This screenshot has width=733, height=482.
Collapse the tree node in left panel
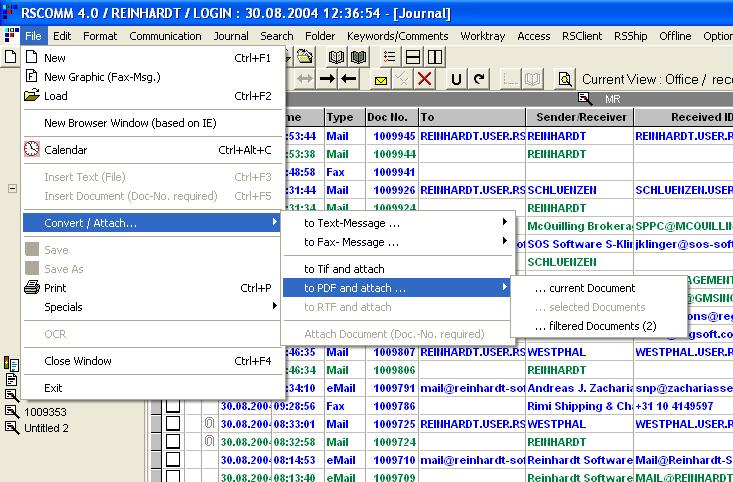tap(12, 188)
